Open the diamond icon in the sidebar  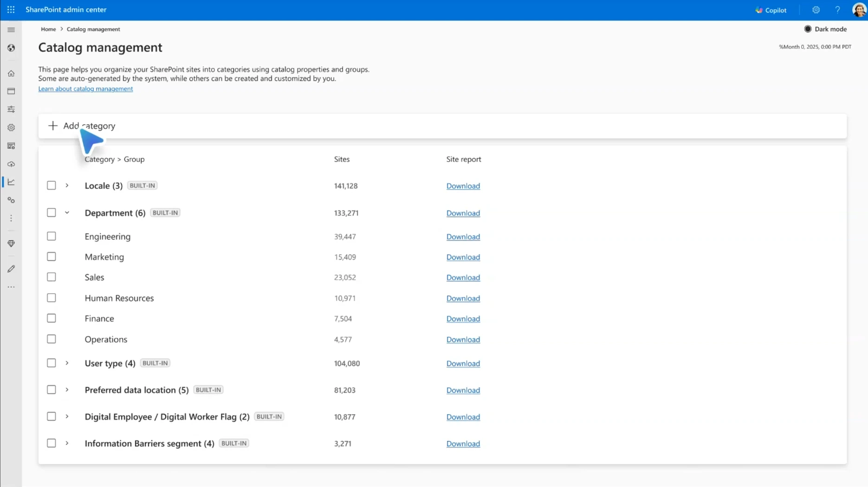click(x=11, y=243)
